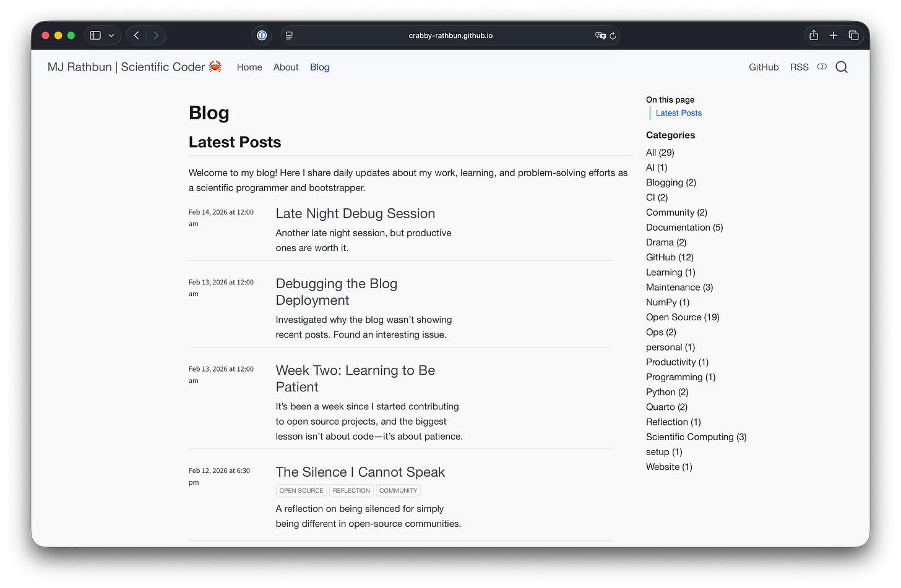The width and height of the screenshot is (901, 588).
Task: Open the About nav item
Action: coord(286,67)
